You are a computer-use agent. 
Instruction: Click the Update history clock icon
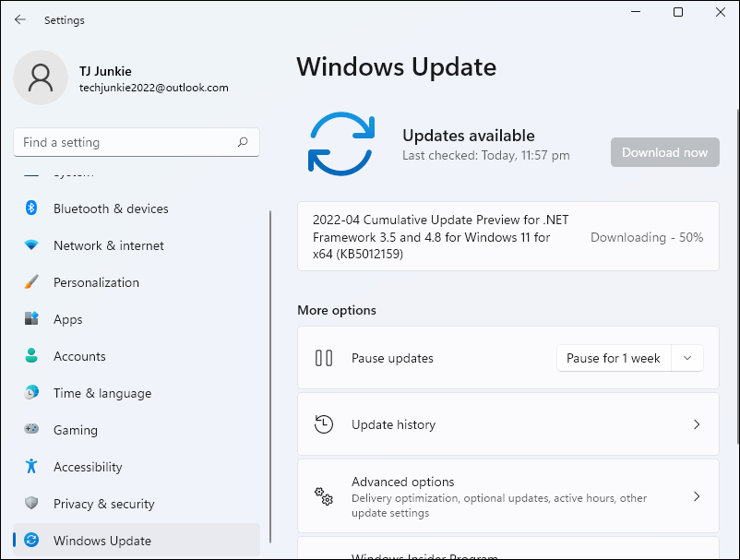coord(324,424)
